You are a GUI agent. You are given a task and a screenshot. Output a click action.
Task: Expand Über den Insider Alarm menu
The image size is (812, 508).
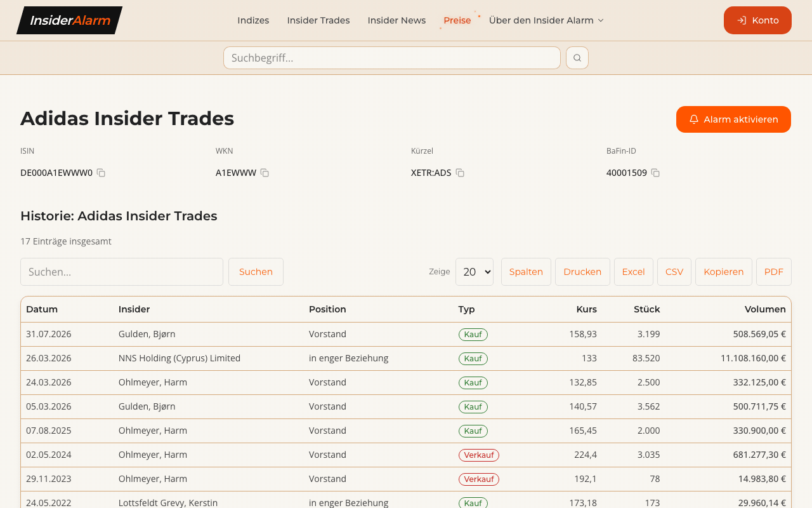pos(546,20)
